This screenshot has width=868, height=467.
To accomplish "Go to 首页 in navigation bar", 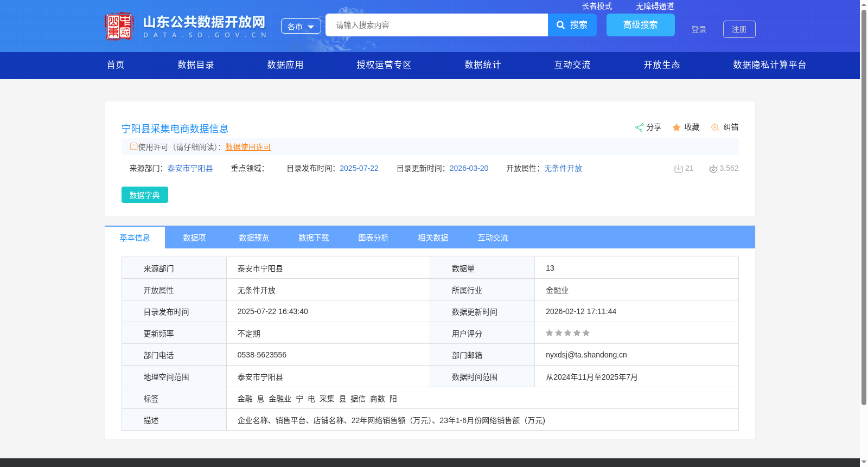I will coord(116,65).
